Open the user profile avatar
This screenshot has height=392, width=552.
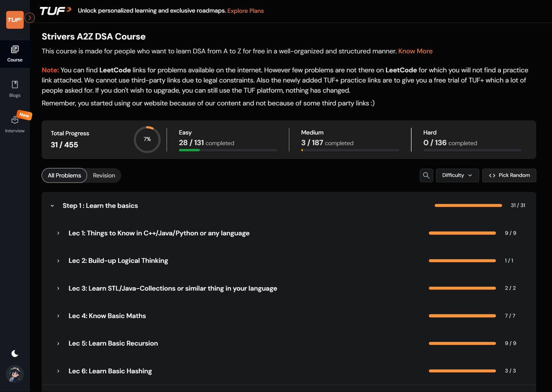point(15,374)
